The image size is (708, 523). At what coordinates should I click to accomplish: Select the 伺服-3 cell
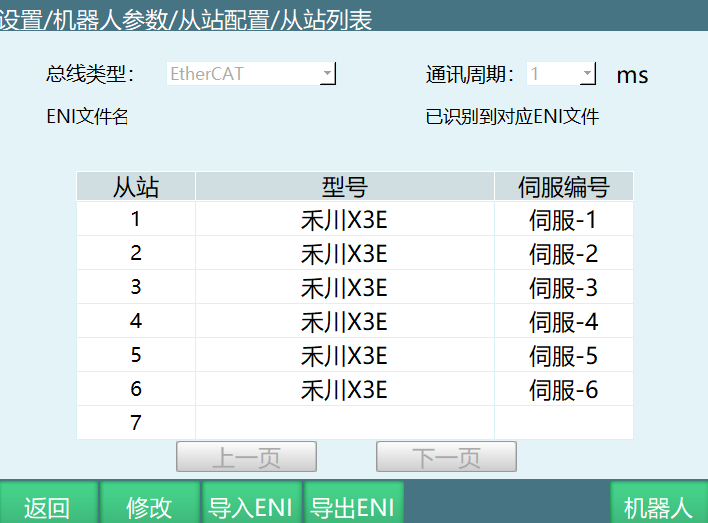coord(564,287)
